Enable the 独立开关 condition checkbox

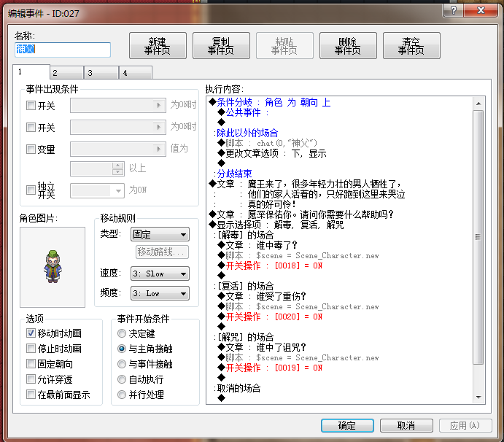pyautogui.click(x=31, y=190)
